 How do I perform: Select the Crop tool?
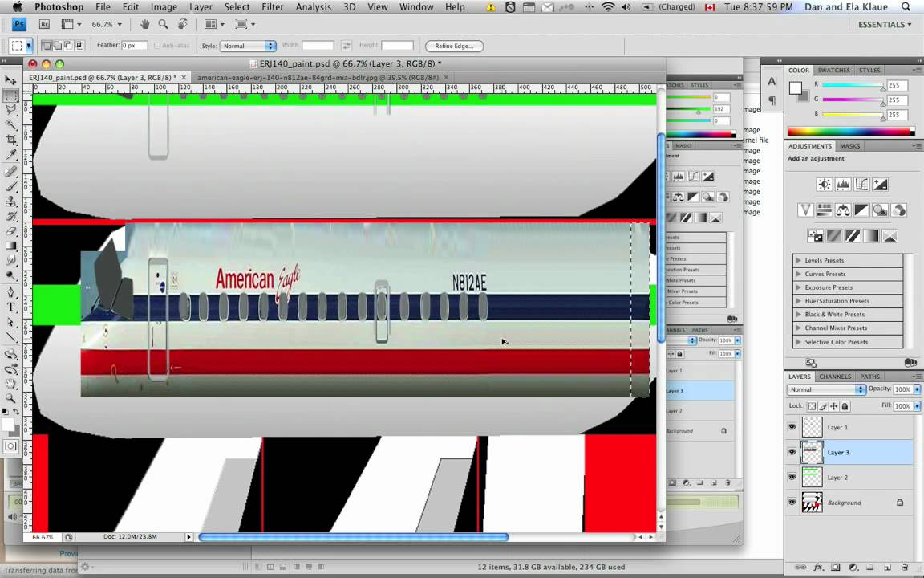coord(11,140)
